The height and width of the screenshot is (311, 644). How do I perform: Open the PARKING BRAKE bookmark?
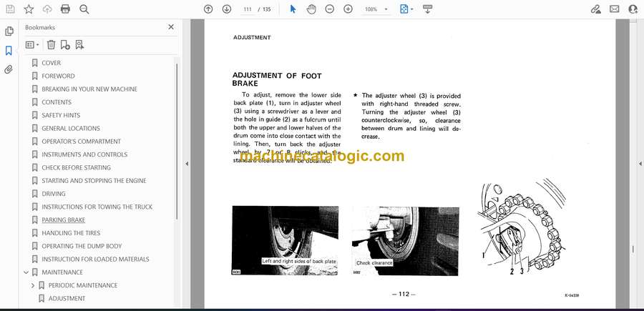(x=63, y=220)
